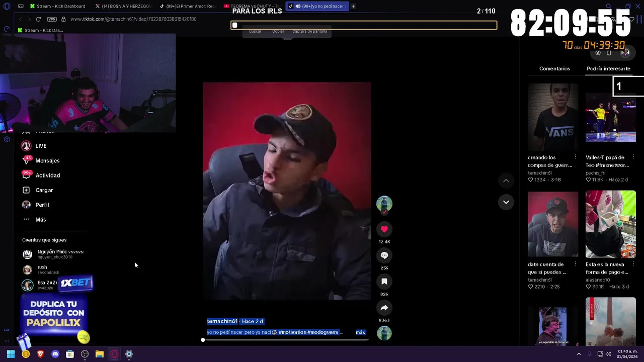The image size is (644, 362).
Task: Open temachin61 profile link under video
Action: click(x=222, y=321)
